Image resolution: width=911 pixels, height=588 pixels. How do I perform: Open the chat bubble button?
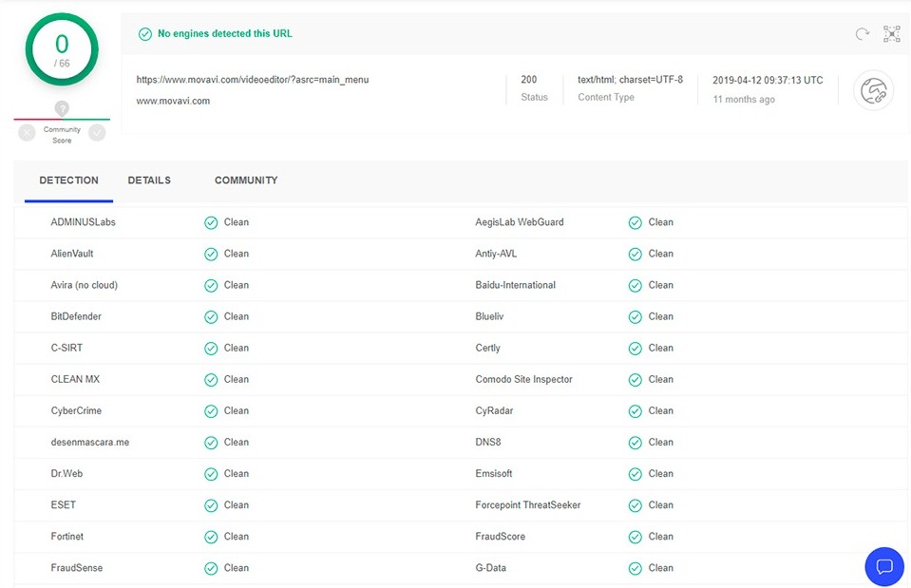click(883, 567)
